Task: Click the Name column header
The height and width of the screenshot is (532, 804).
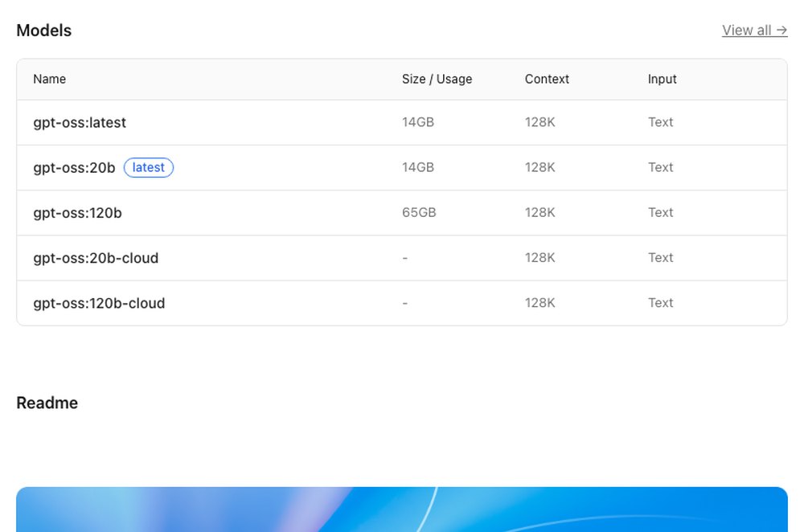Action: tap(50, 79)
